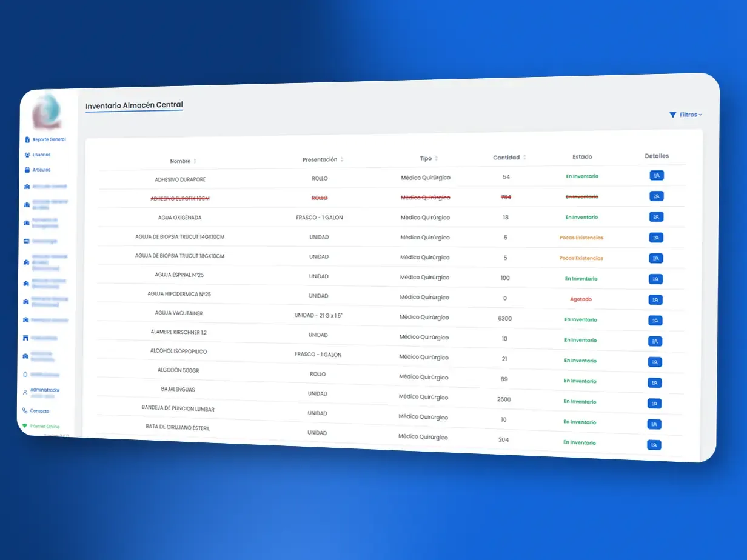Click Médico Quirúrgico type of AGUA OXIGENADA
Viewport: 747px width, 560px height.
(x=425, y=217)
